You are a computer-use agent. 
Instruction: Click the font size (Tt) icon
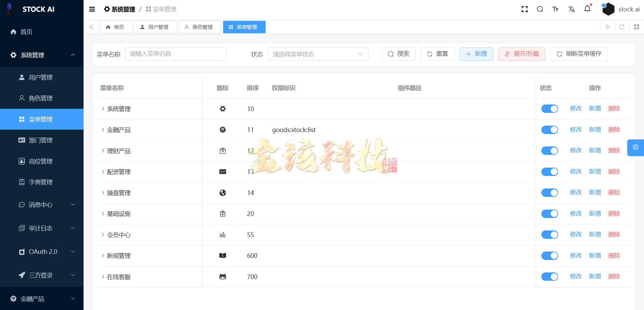tap(555, 9)
